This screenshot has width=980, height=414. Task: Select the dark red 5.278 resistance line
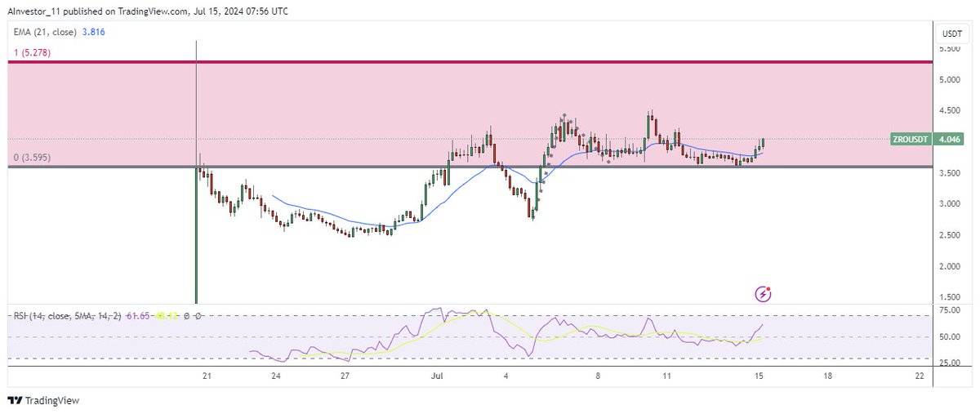(470, 61)
